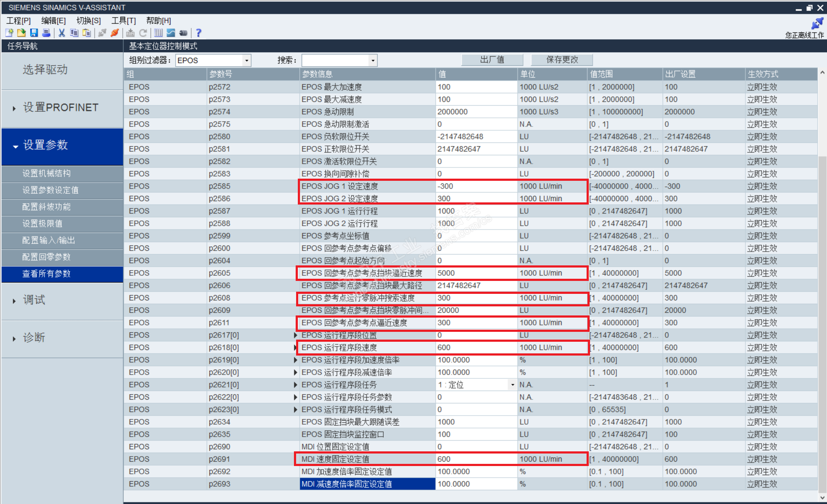
Task: Open the 配置输入/输出 sub-page
Action: [62, 240]
